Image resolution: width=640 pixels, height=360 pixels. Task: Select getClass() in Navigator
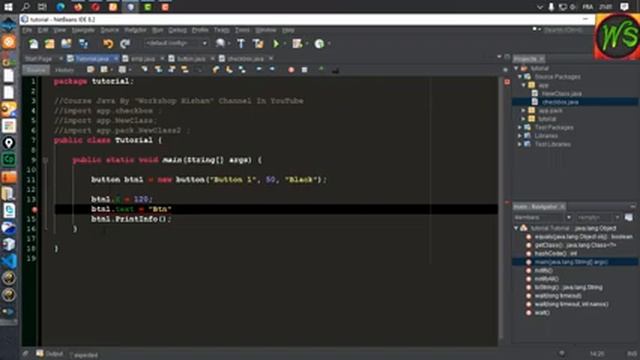coord(575,245)
